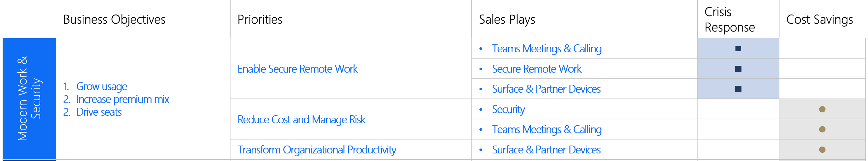The width and height of the screenshot is (868, 161).
Task: Open the Enable Secure Remote Work priority link
Action: [x=297, y=69]
